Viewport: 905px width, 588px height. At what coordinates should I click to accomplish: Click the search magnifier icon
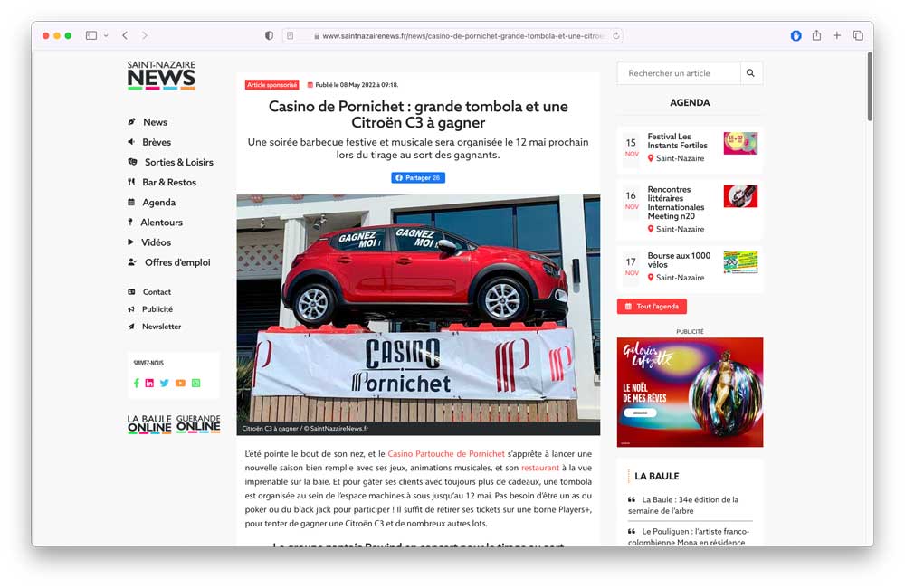pos(751,73)
